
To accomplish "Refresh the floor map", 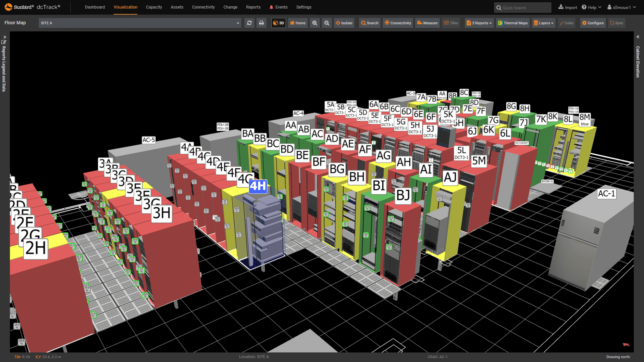I will tap(249, 23).
